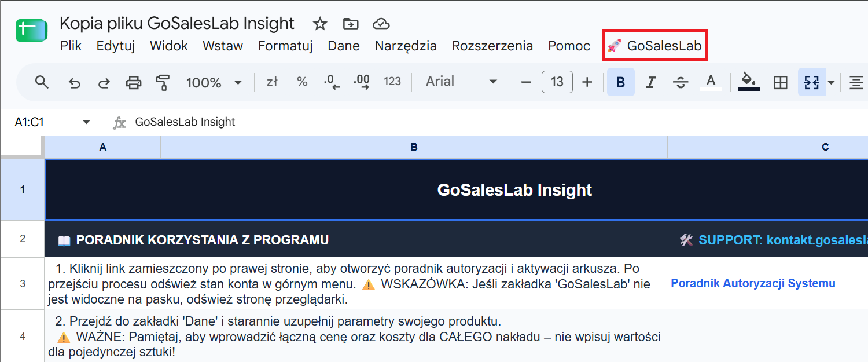Viewport: 868px width, 362px height.
Task: Open the Arial font dropdown
Action: [462, 82]
